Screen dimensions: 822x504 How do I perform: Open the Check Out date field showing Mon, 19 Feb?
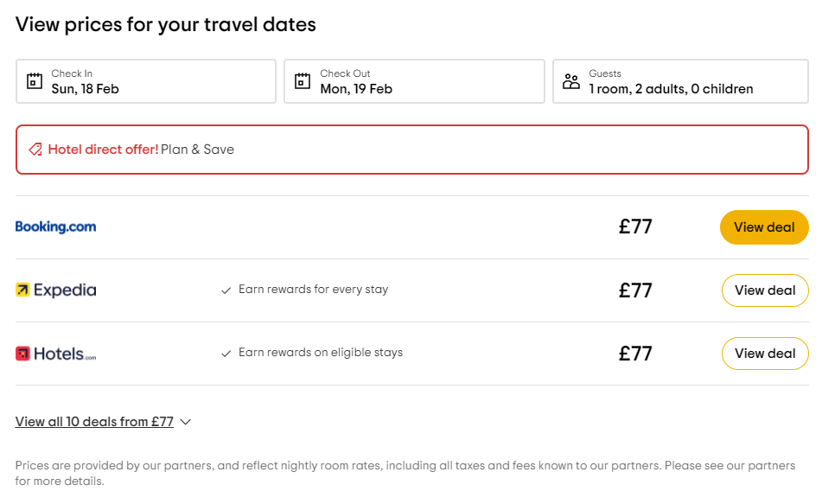coord(415,81)
